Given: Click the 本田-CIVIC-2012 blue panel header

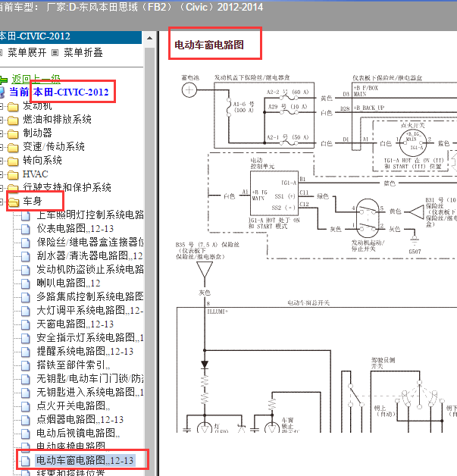Looking at the screenshot, I should pyautogui.click(x=70, y=36).
